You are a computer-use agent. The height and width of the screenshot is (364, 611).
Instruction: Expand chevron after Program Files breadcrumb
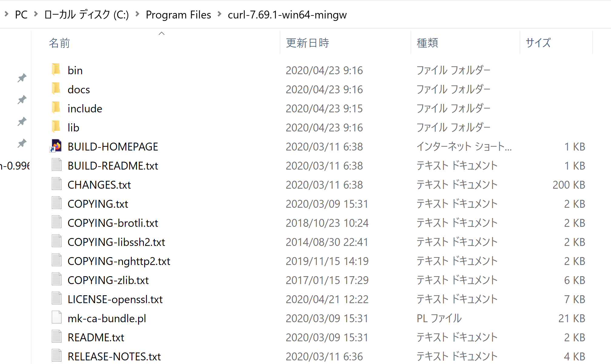[x=219, y=14]
